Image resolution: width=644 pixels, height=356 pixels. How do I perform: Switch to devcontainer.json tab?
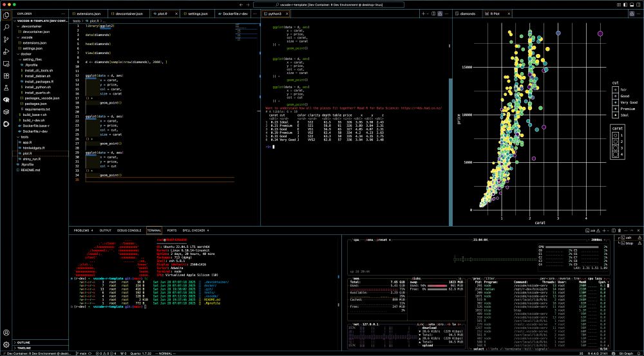point(129,14)
